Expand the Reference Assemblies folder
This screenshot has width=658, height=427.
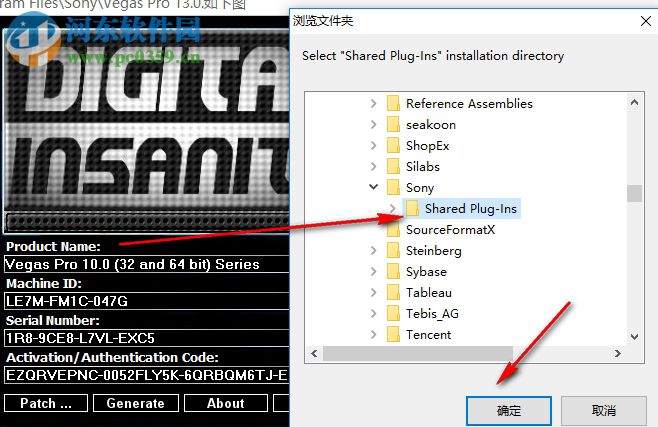[x=373, y=103]
